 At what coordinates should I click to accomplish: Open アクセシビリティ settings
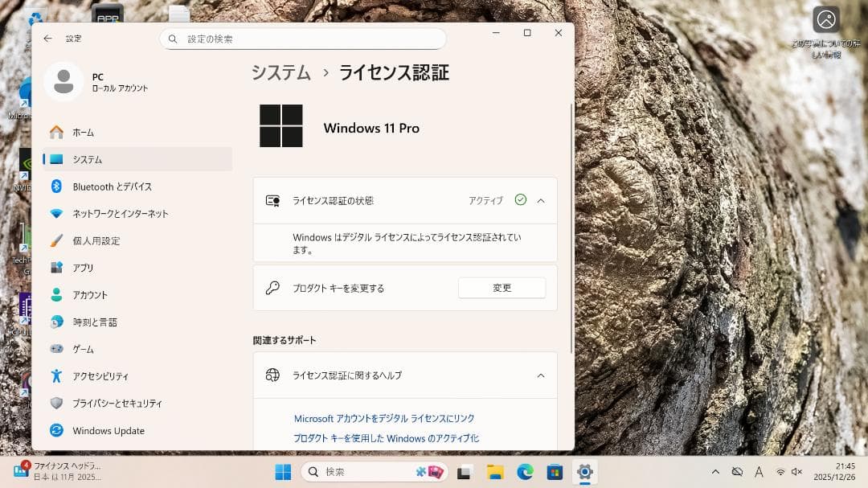tap(100, 376)
